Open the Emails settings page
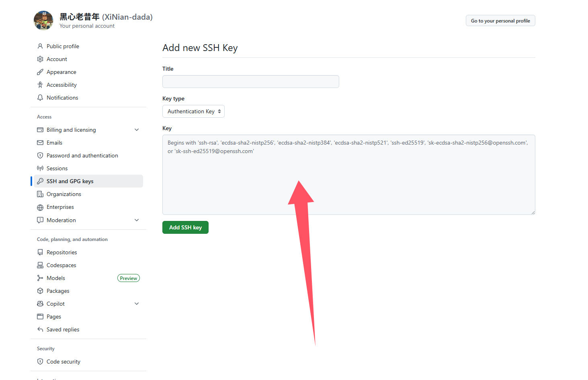Image resolution: width=588 pixels, height=380 pixels. (54, 143)
